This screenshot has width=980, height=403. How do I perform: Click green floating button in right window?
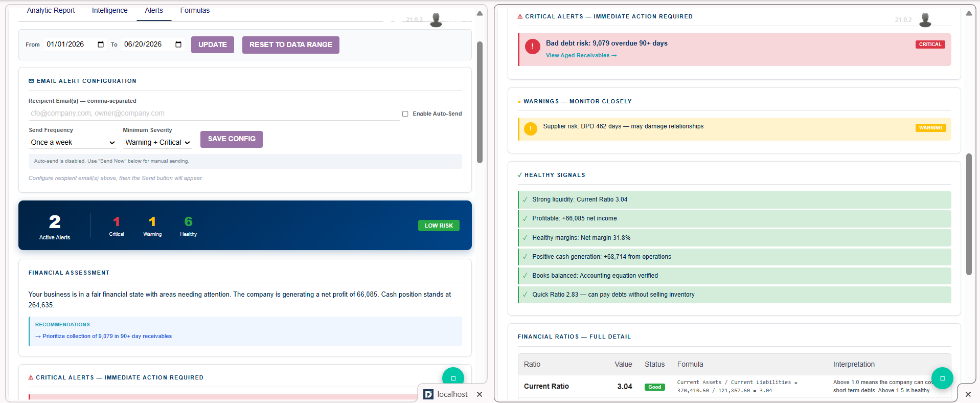click(942, 378)
